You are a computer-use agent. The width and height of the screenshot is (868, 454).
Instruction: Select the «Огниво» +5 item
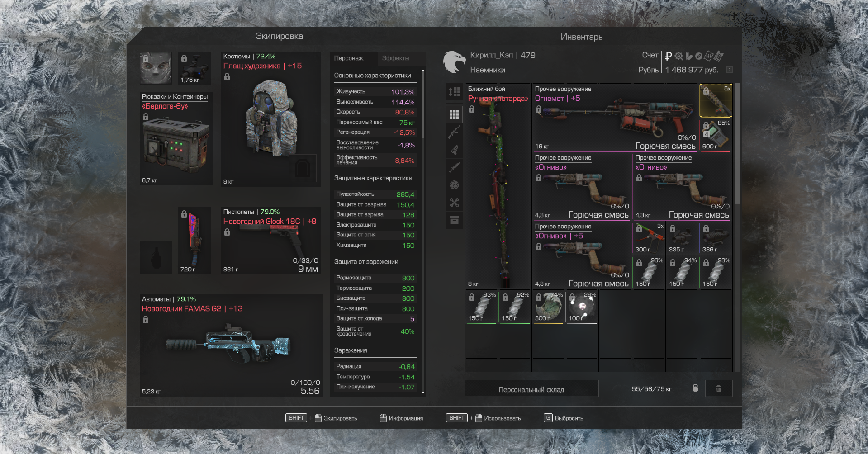(582, 255)
